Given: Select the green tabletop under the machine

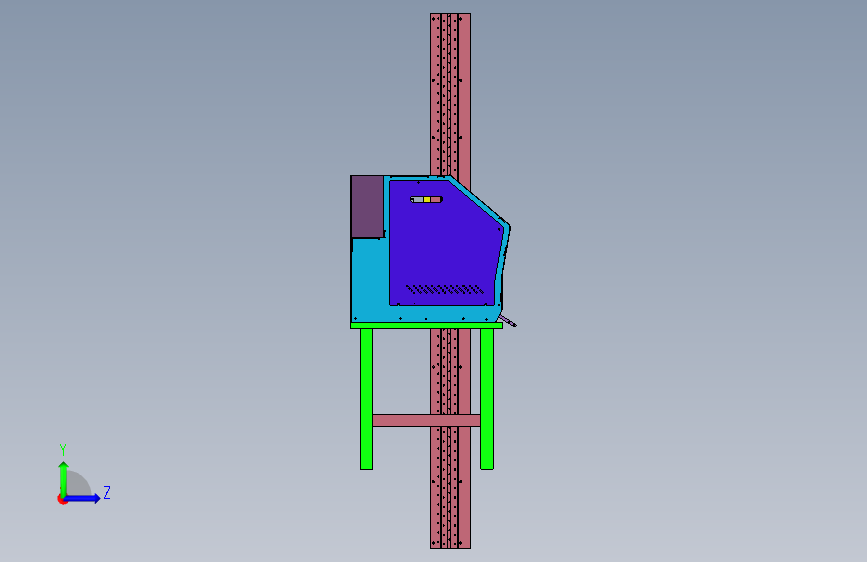Looking at the screenshot, I should point(426,326).
